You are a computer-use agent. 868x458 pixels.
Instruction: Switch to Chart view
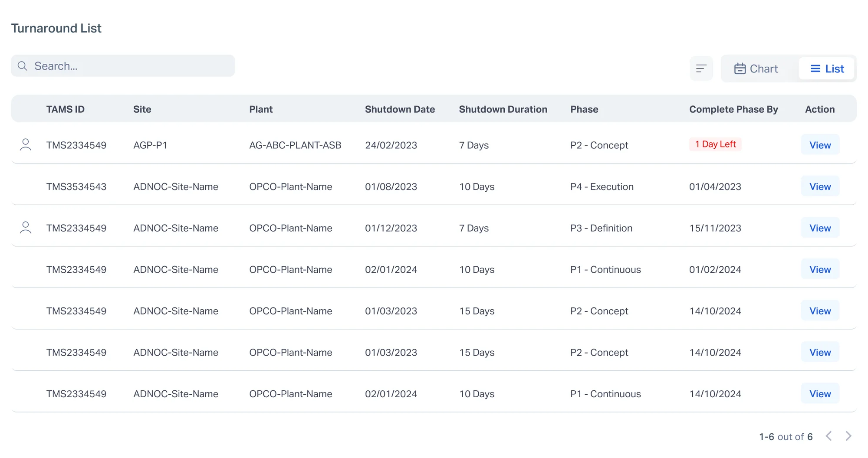[x=756, y=69]
